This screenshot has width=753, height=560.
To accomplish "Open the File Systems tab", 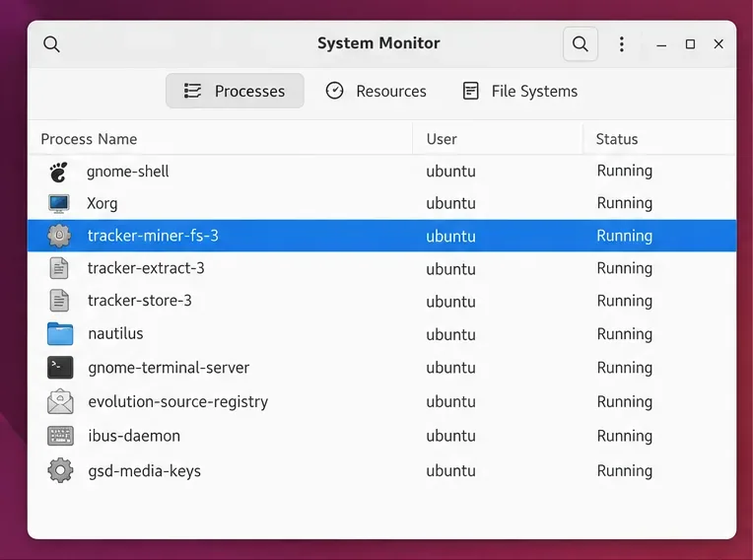I will pos(519,91).
